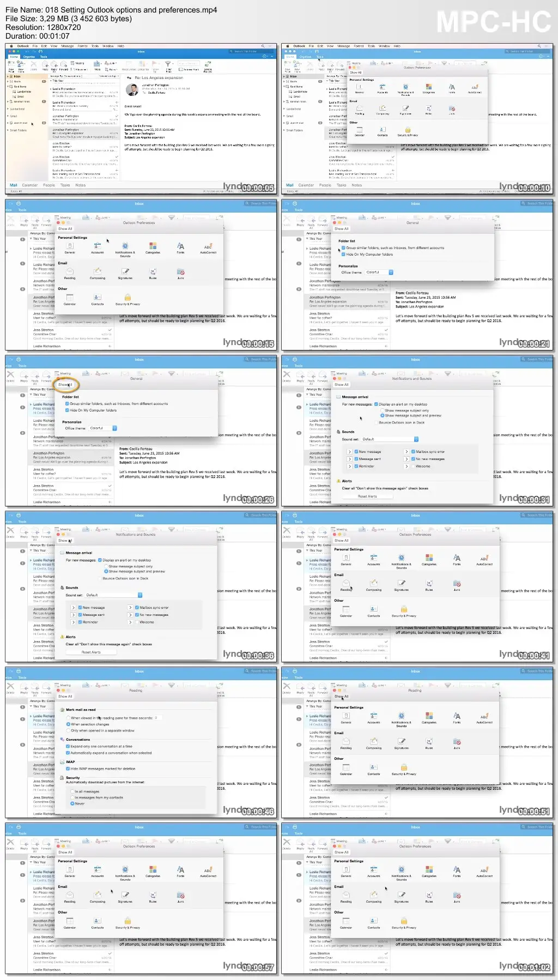
Task: Click seconds input field in 00:00:46 thumbnail
Action: pos(158,718)
